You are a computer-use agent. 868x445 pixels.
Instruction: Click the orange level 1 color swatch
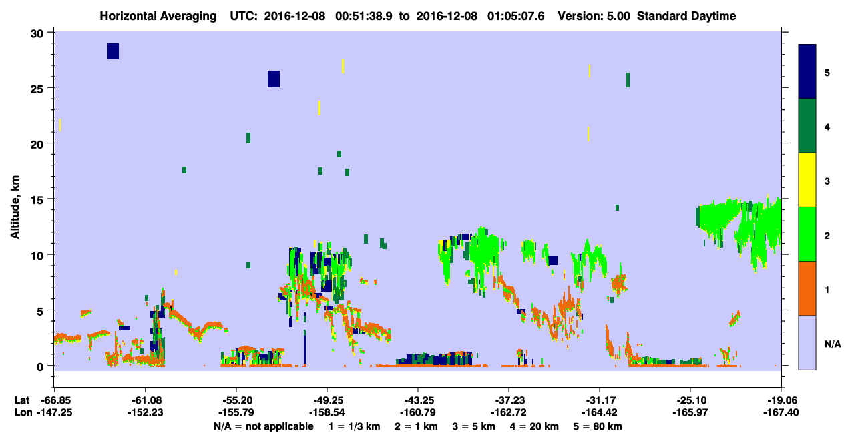tap(807, 288)
